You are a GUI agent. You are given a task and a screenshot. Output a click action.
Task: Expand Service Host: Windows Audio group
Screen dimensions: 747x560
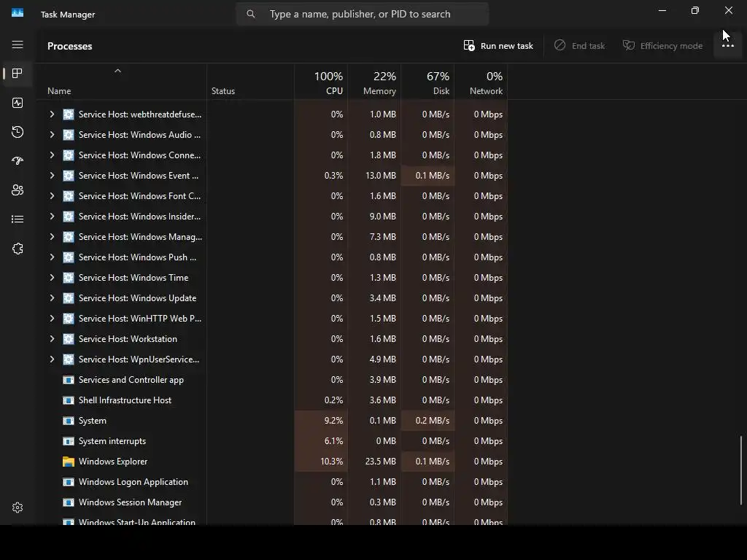pyautogui.click(x=52, y=135)
